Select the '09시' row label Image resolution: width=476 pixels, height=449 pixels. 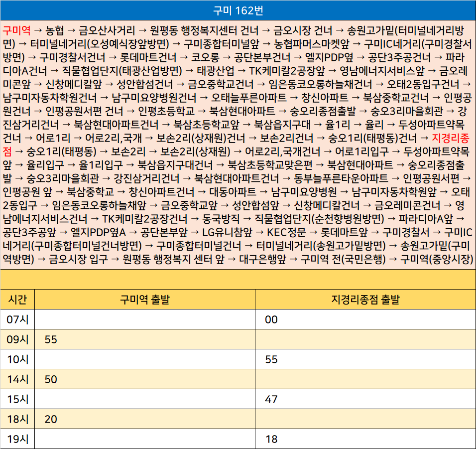coord(17,339)
